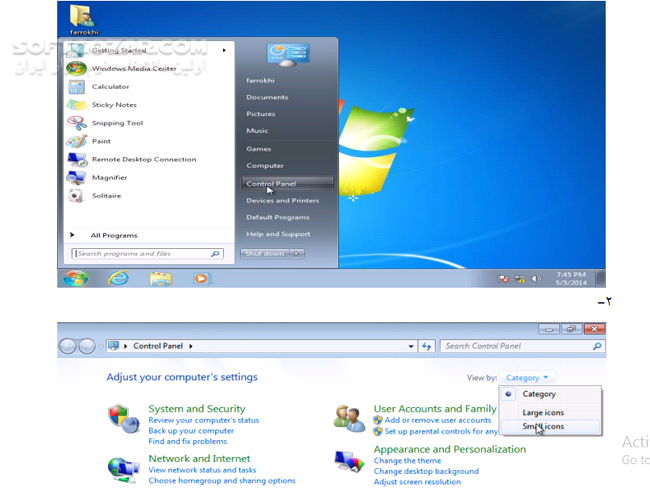The height and width of the screenshot is (493, 650).
Task: Open the System and Security shield icon
Action: coord(124,419)
